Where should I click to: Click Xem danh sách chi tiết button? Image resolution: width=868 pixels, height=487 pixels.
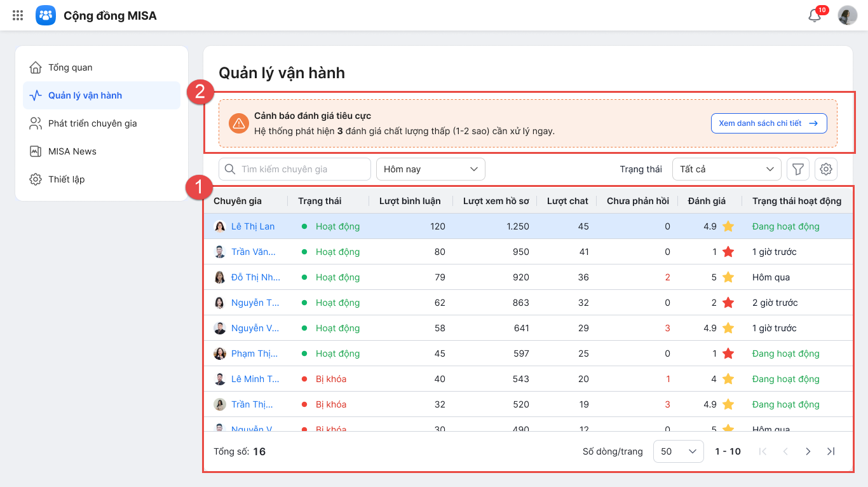click(769, 123)
